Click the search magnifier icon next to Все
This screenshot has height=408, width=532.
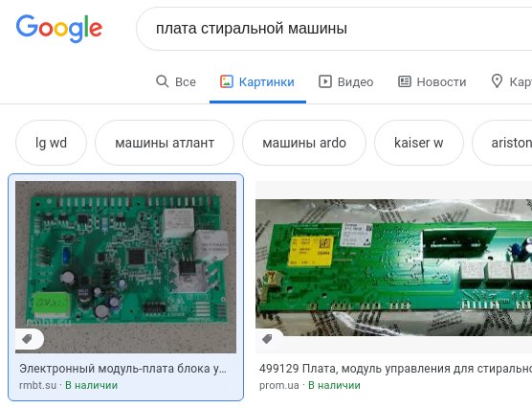(x=162, y=81)
